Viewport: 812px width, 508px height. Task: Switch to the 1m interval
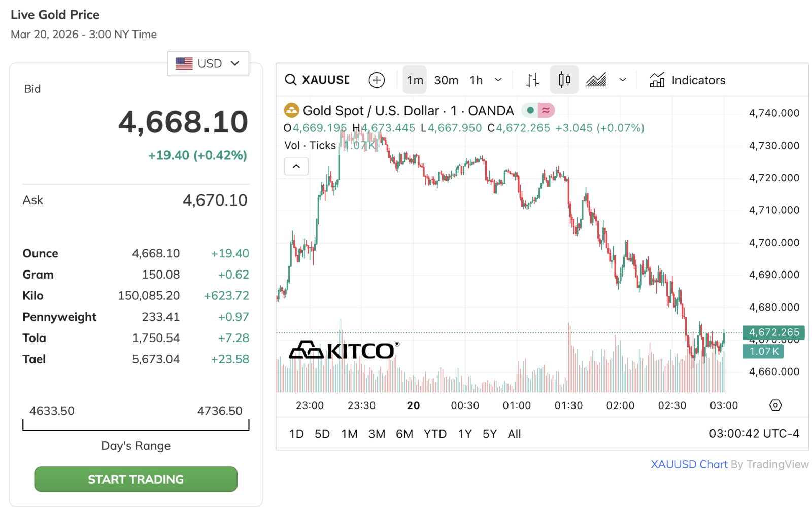tap(415, 80)
